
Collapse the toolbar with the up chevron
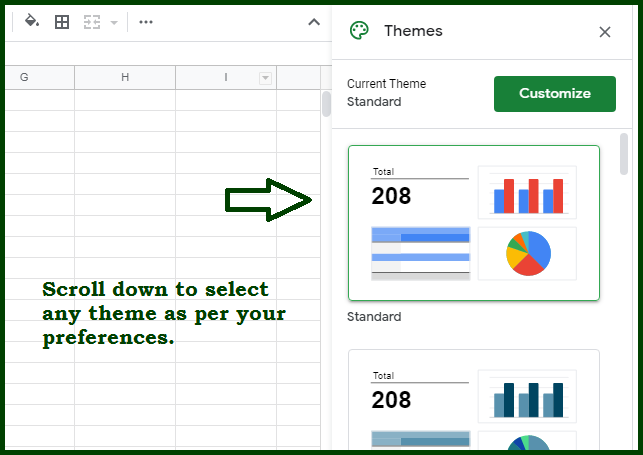(x=314, y=22)
